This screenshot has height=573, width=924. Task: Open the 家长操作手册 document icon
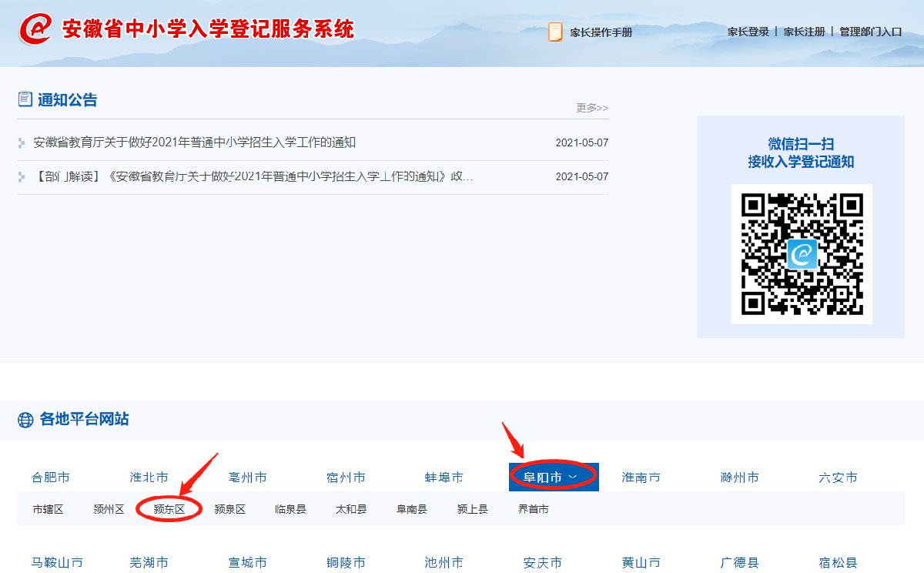(x=555, y=32)
